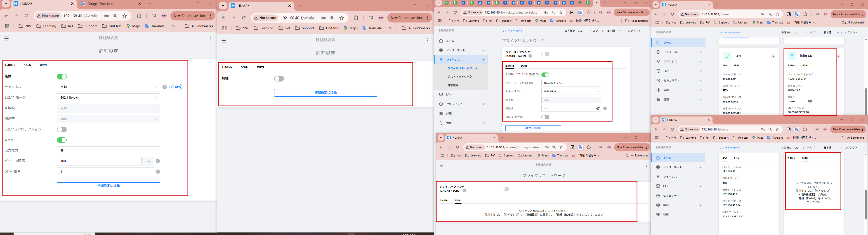Click 初期設定に復元 on 5GHz 詳細設定 page
Viewport: 868px width, 235px height.
(325, 93)
